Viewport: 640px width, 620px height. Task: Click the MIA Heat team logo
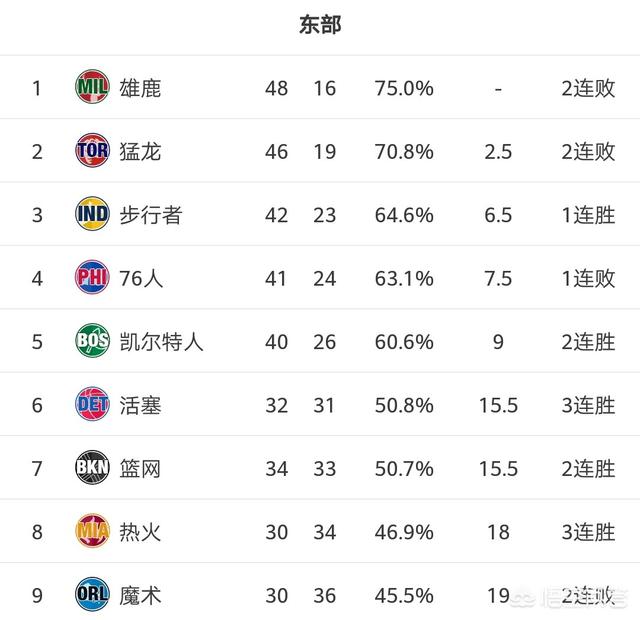click(92, 531)
